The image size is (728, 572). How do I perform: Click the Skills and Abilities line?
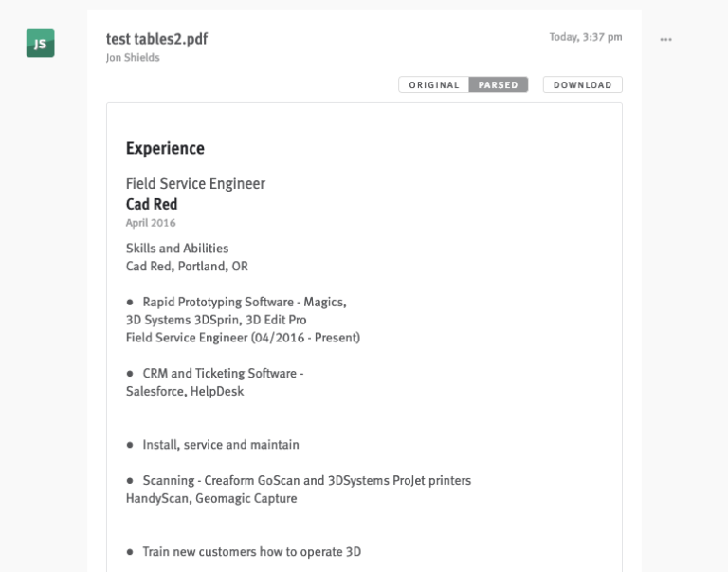(177, 249)
